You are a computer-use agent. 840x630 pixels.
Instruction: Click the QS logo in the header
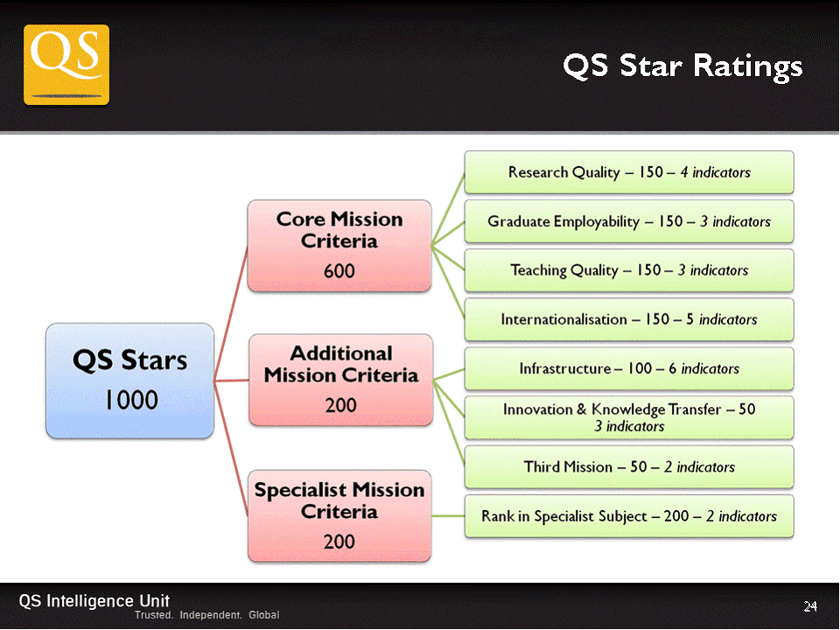pyautogui.click(x=66, y=65)
